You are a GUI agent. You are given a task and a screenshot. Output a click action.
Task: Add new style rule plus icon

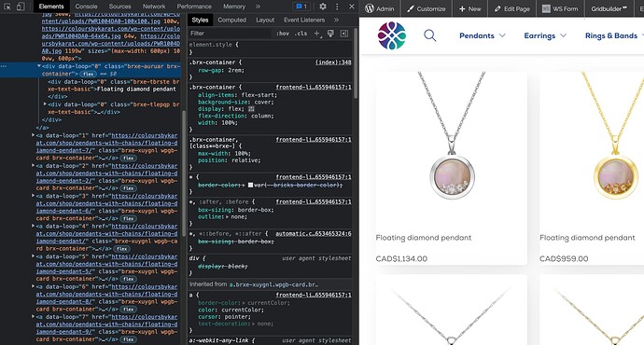pos(317,34)
